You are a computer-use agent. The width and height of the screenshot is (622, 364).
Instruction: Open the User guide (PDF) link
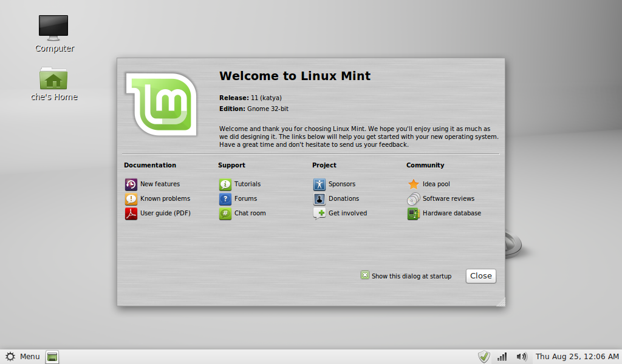[x=165, y=213]
